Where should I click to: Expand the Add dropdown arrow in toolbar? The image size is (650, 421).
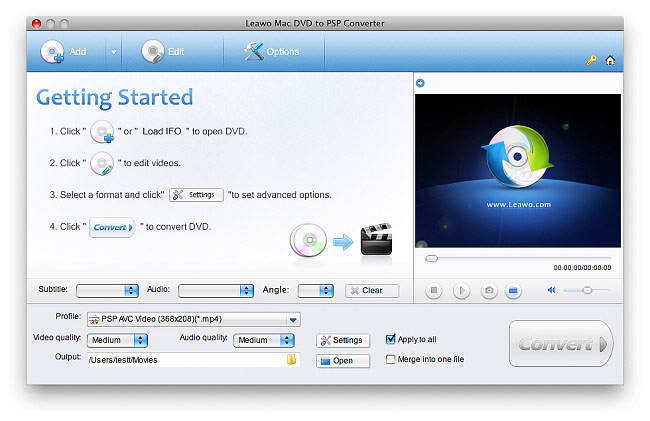tap(114, 52)
